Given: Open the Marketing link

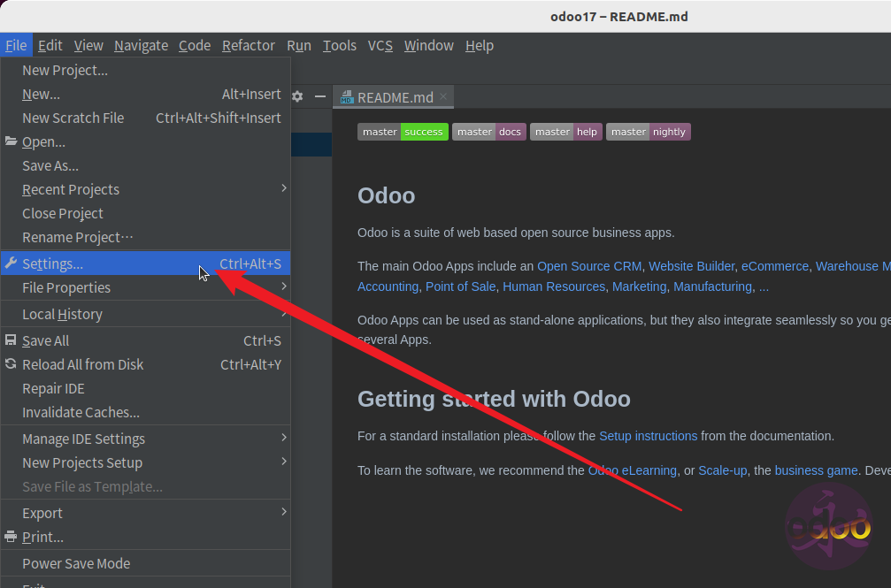Looking at the screenshot, I should click(639, 286).
